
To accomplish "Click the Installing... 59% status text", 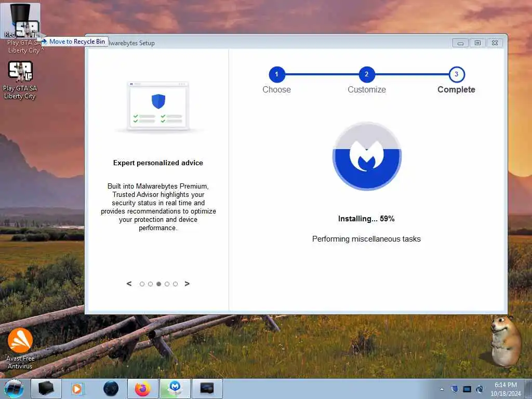I will pos(366,219).
